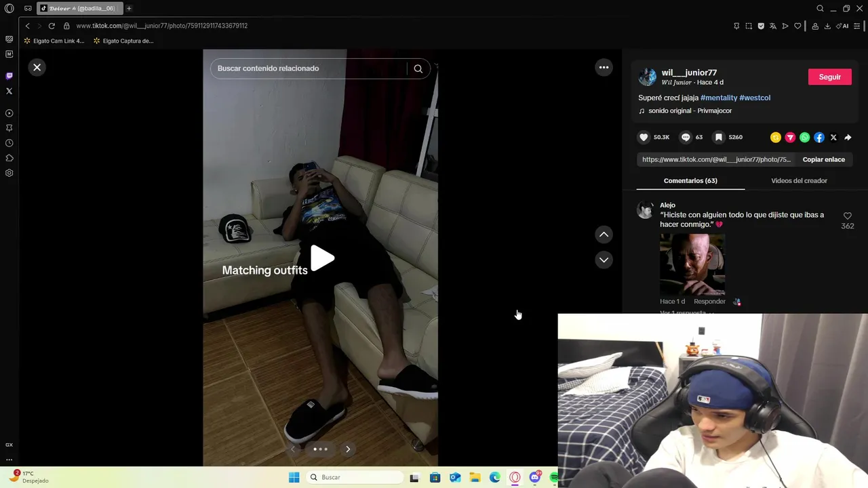Click the site padlock security icon
The height and width of the screenshot is (488, 868).
click(66, 26)
